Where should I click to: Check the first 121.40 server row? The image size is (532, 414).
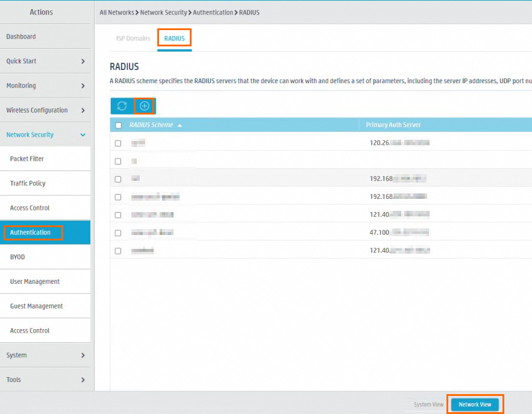click(117, 215)
